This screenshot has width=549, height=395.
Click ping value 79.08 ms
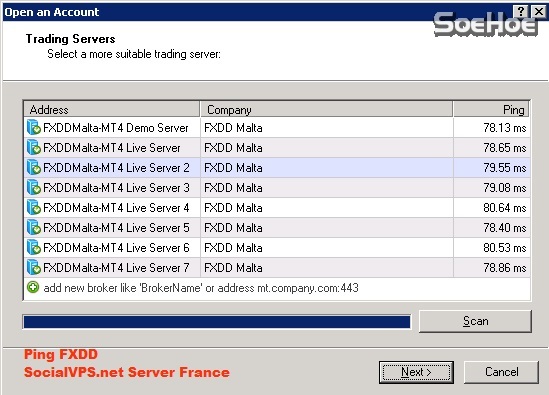tap(505, 188)
